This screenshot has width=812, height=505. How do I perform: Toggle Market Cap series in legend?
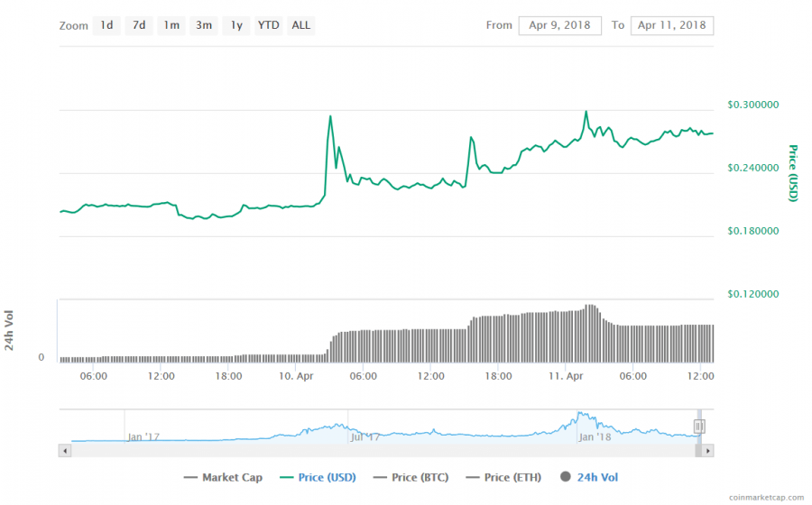223,477
